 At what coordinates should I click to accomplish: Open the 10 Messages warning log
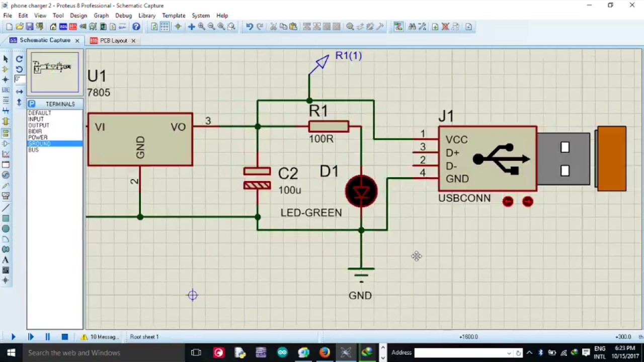click(x=99, y=337)
